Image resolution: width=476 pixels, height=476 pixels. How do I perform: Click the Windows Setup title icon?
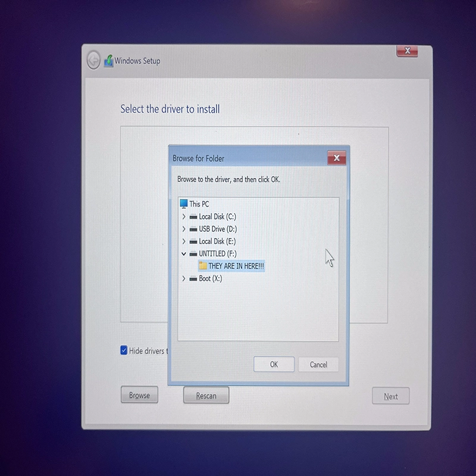tap(108, 61)
